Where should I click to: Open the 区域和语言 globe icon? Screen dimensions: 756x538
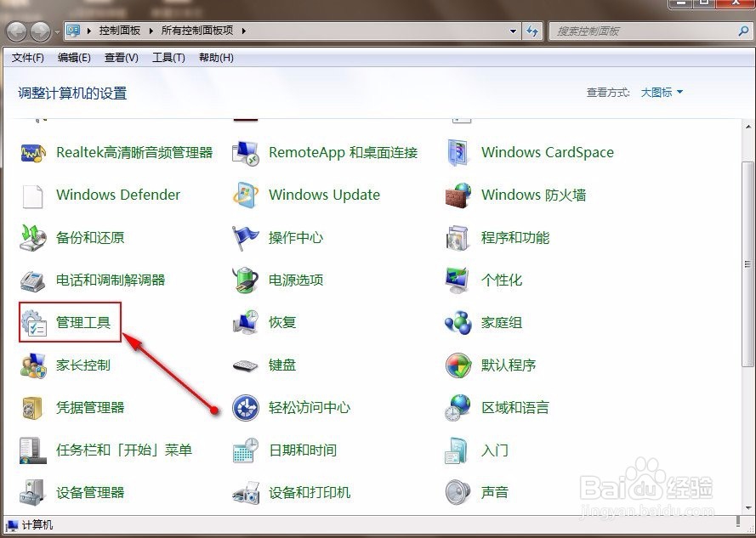(458, 407)
